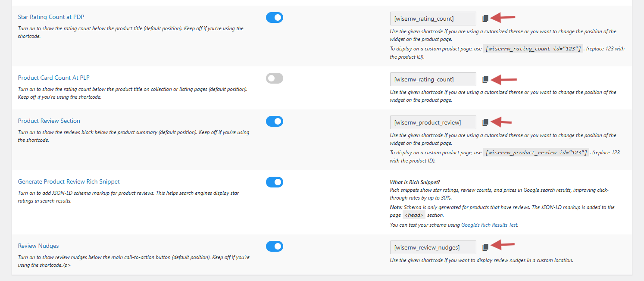Viewport: 644px width, 281px height.
Task: Click into the wiserrw_review_nudges shortcode box
Action: (433, 247)
